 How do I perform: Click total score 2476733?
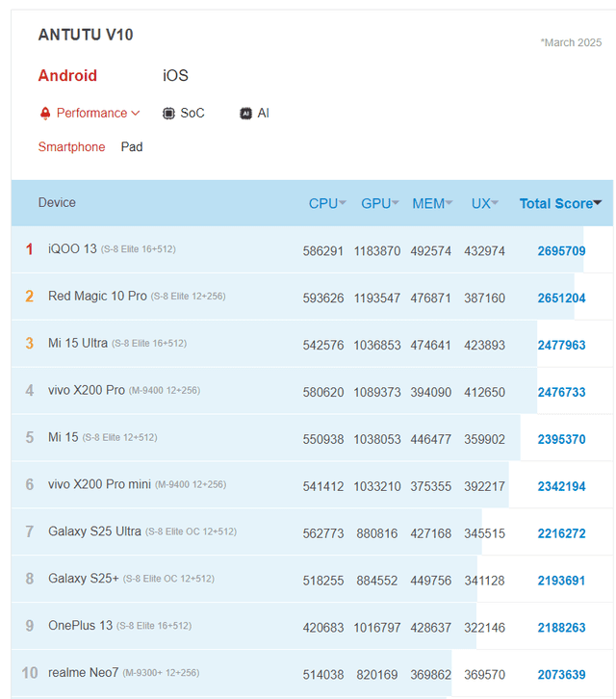561,392
